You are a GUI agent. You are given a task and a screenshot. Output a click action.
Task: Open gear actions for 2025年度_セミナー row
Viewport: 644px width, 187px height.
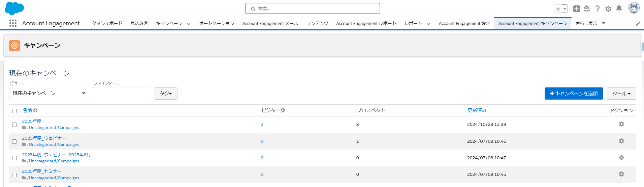[x=621, y=174]
